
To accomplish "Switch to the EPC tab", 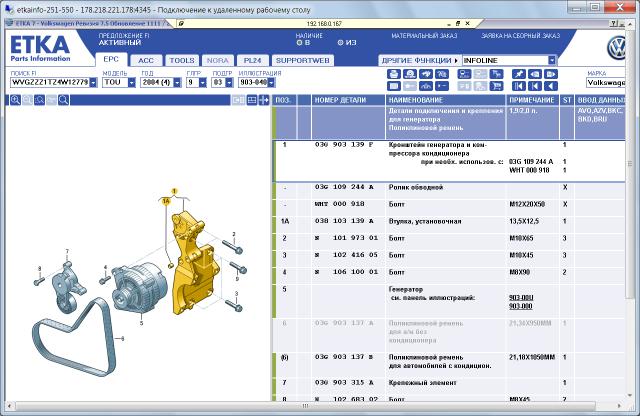I will [x=111, y=60].
